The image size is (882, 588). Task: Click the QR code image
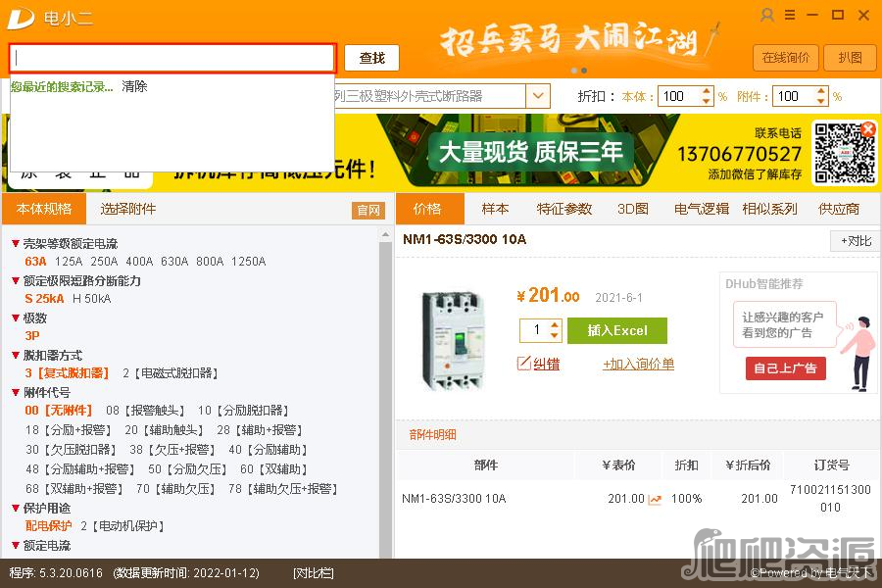[844, 153]
